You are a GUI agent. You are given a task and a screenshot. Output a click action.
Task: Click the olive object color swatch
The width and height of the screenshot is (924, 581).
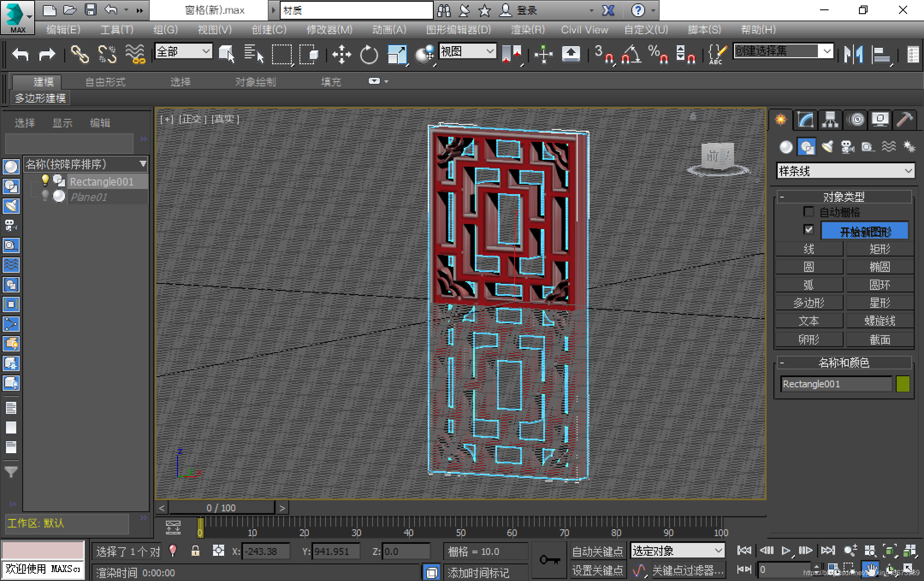[x=903, y=384]
